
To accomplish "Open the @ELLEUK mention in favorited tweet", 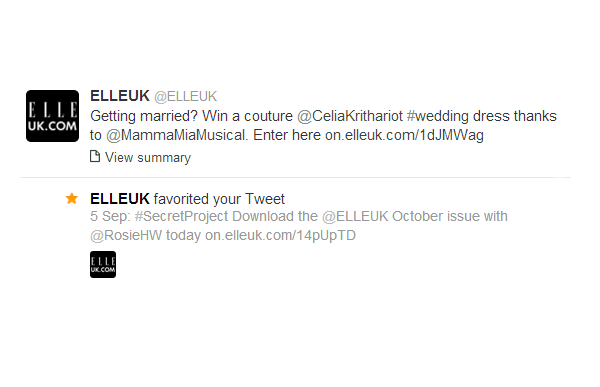I will tap(355, 216).
